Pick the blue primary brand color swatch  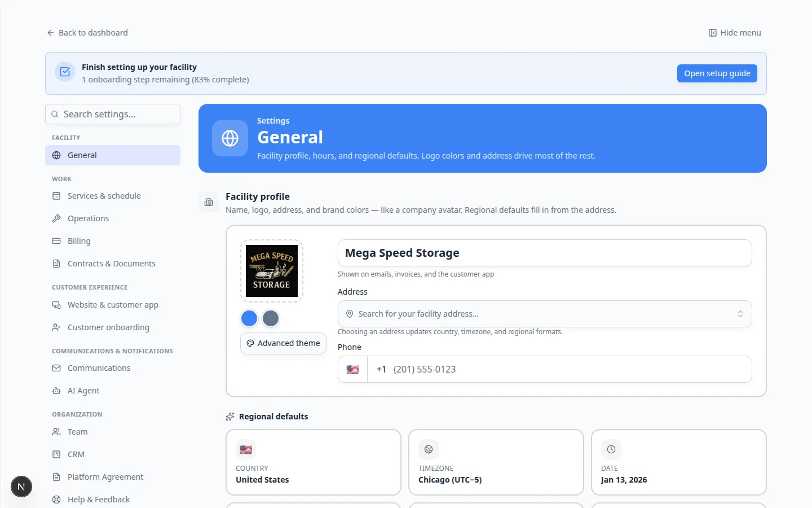coord(249,318)
